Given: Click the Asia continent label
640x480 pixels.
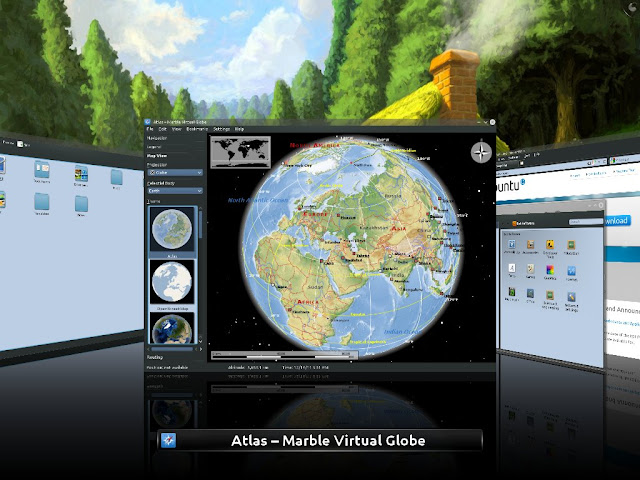Looking at the screenshot, I should (398, 229).
